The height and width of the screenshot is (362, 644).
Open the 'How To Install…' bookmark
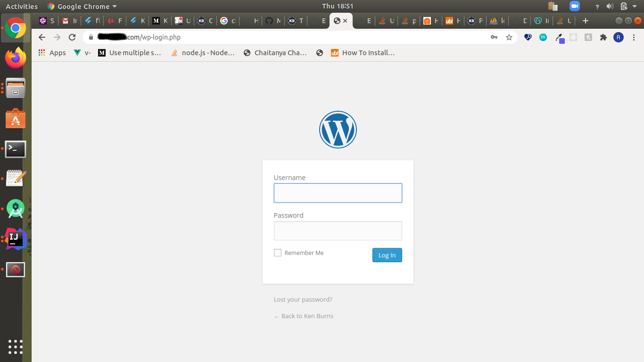click(363, 53)
